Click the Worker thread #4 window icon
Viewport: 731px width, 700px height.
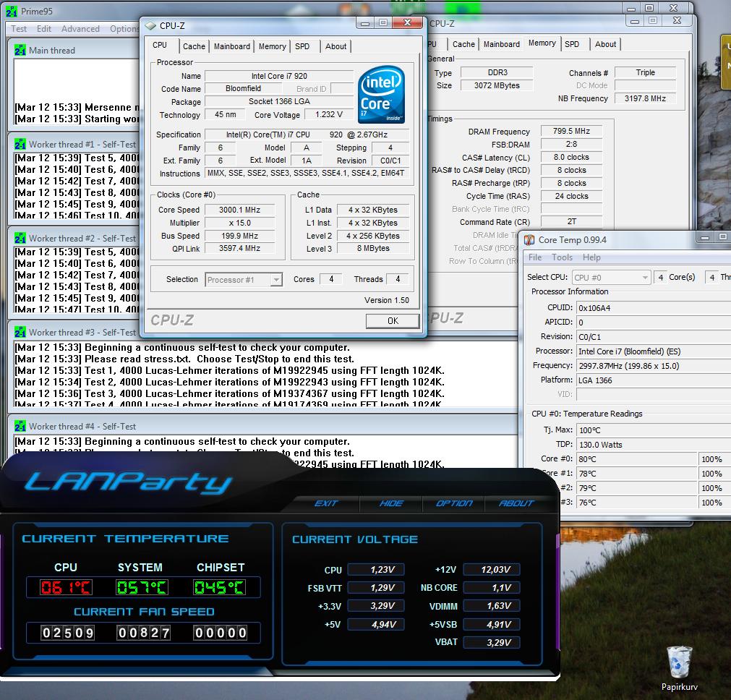pos(20,426)
